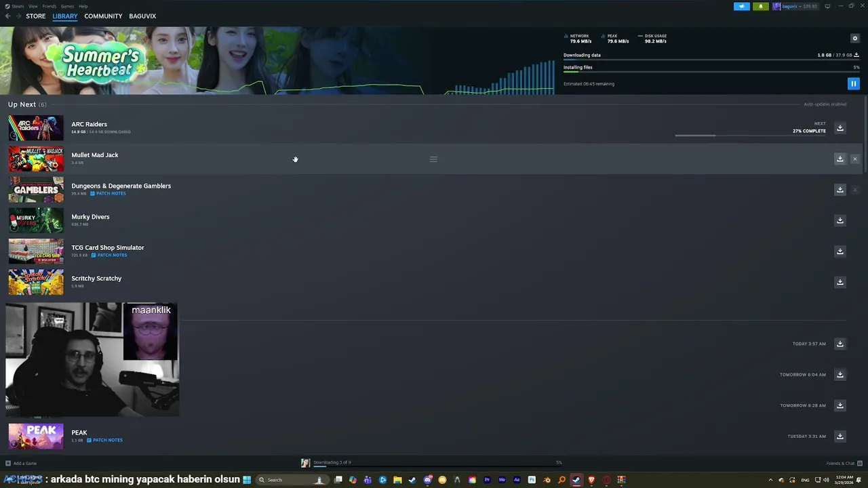Click the Gamblers game thumbnail
868x488 pixels.
(36, 190)
